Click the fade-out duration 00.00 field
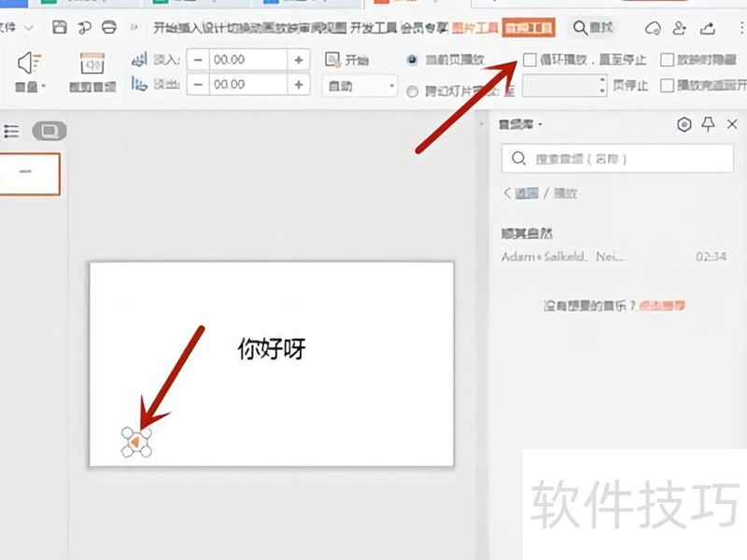 click(247, 84)
